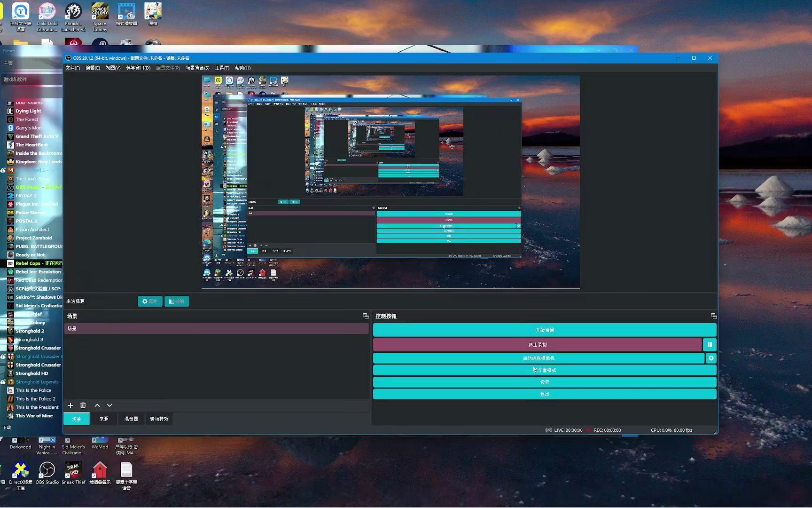Click the 游戏和软件 filter in Steam

[x=16, y=79]
